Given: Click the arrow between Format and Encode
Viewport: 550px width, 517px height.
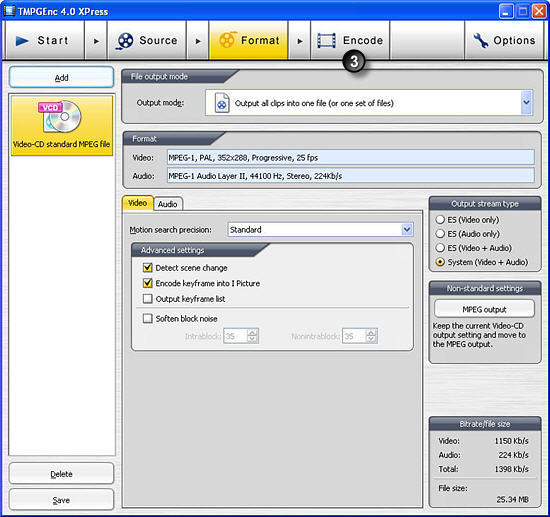Looking at the screenshot, I should [300, 41].
